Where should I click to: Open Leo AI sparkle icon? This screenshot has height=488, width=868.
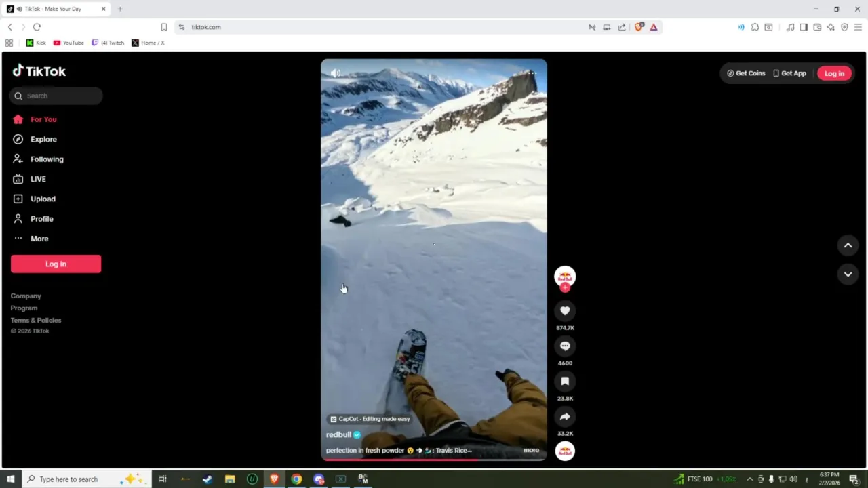tap(831, 27)
